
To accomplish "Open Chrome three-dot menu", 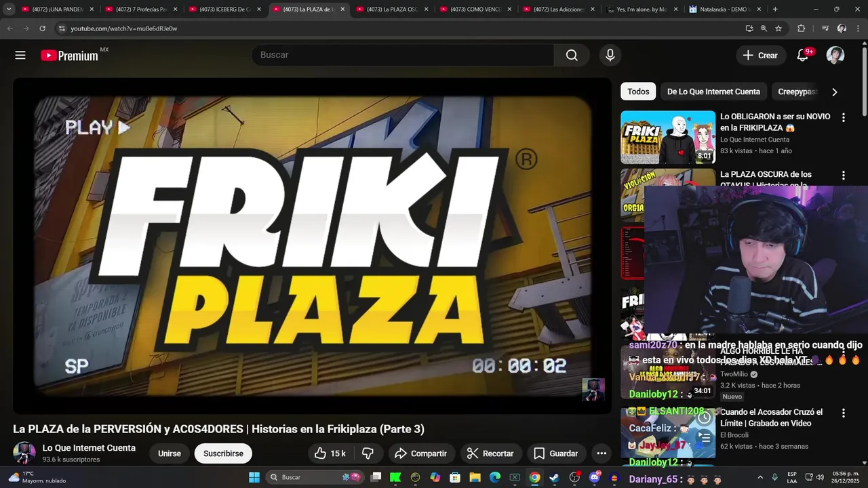I will (x=858, y=28).
